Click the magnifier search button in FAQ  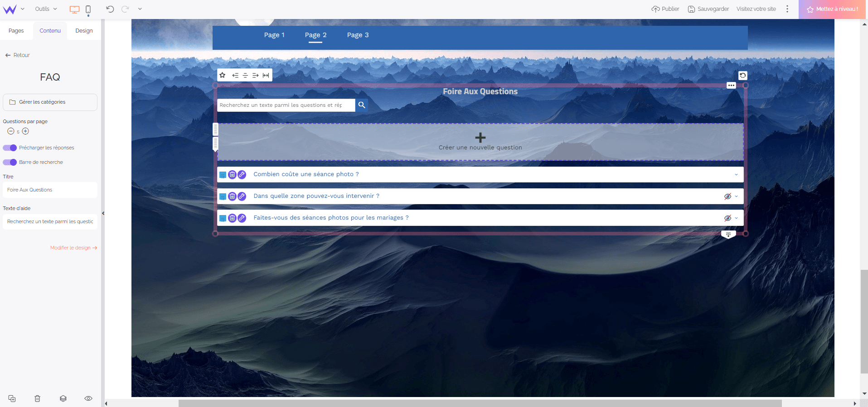(x=361, y=105)
